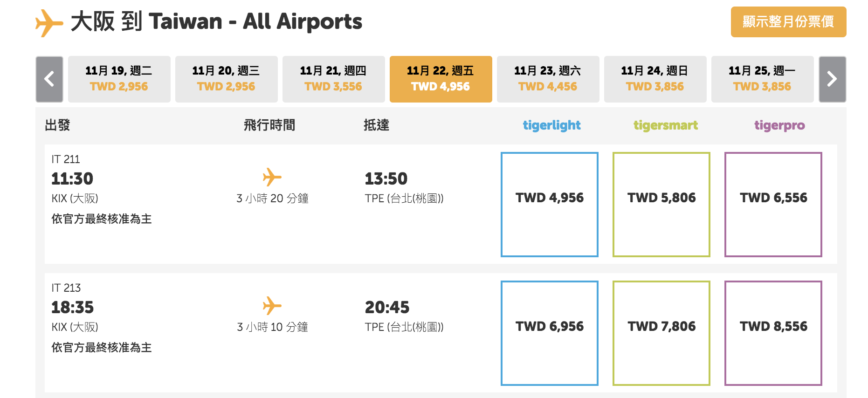The image size is (868, 398).
Task: Select tigerpro fare TWD 8,556 for IT 213
Action: (773, 333)
